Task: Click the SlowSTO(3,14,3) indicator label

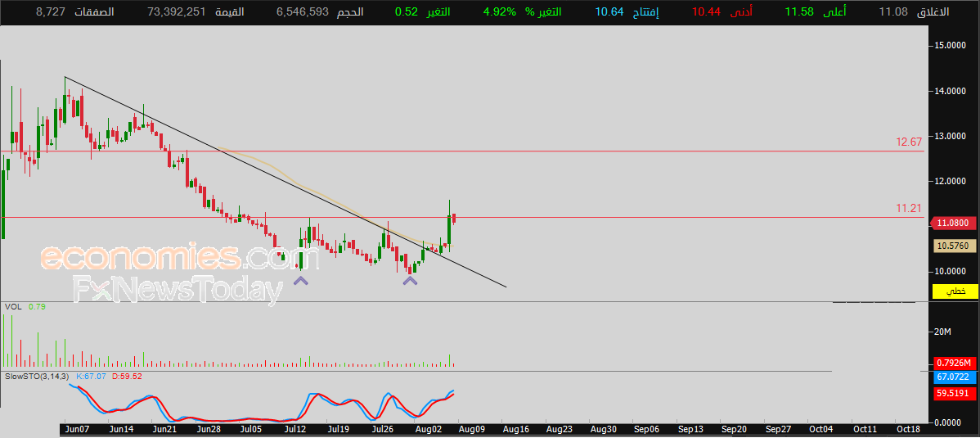Action: pos(37,376)
